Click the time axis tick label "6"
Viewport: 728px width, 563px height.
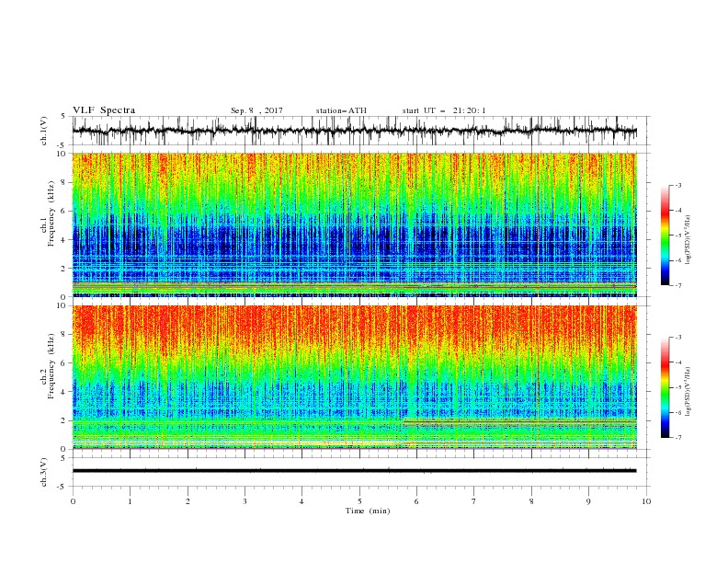click(x=416, y=501)
